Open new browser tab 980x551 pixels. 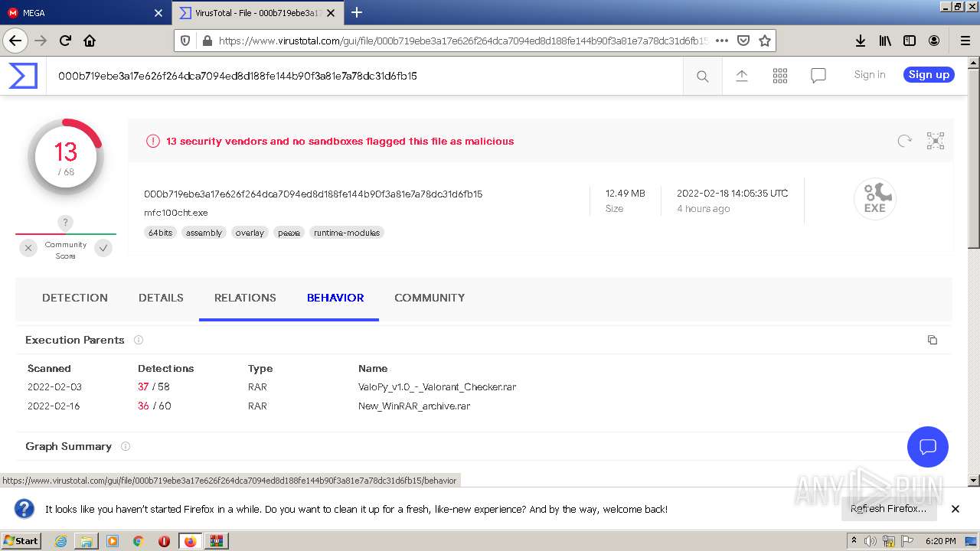(x=357, y=12)
